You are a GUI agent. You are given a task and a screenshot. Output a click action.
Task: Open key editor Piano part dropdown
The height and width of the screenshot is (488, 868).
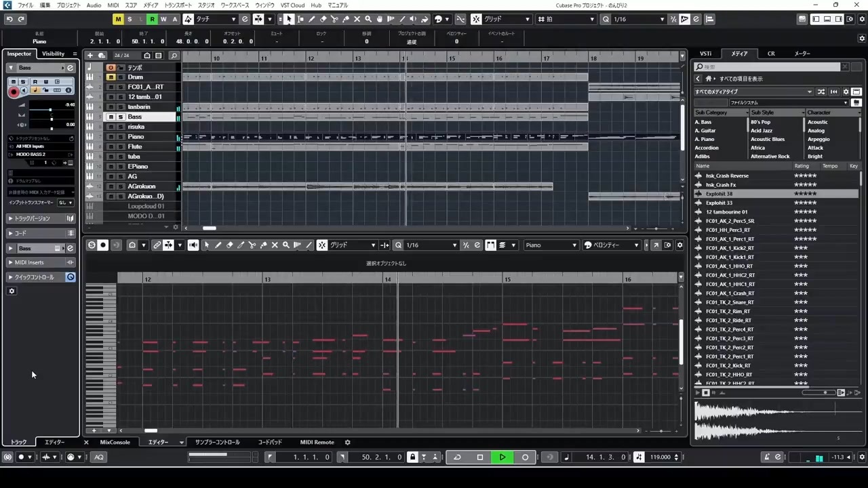pyautogui.click(x=551, y=245)
